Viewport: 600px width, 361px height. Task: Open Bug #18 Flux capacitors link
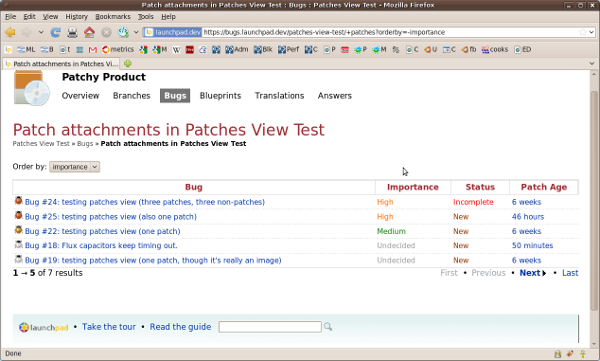click(x=101, y=245)
